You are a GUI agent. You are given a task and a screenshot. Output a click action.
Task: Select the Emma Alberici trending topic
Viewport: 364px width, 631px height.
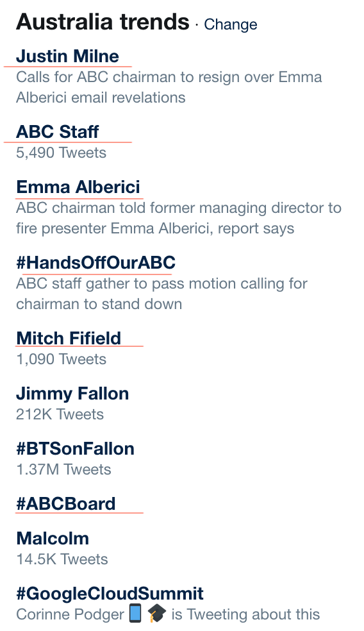(x=78, y=187)
